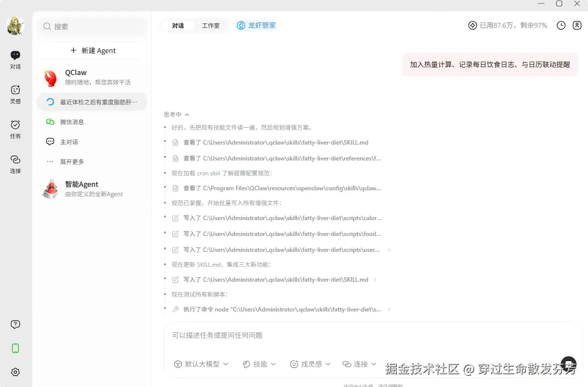Screen dimensions: 588x387
Task: Click the text 规范已掌握，开始批量写入所有增强文件
Action: click(x=226, y=203)
